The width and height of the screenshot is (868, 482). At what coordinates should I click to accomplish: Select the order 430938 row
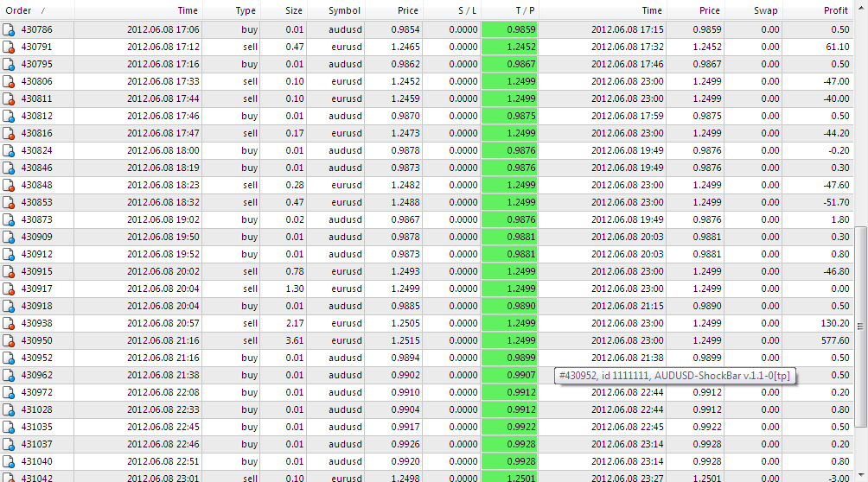click(x=426, y=323)
